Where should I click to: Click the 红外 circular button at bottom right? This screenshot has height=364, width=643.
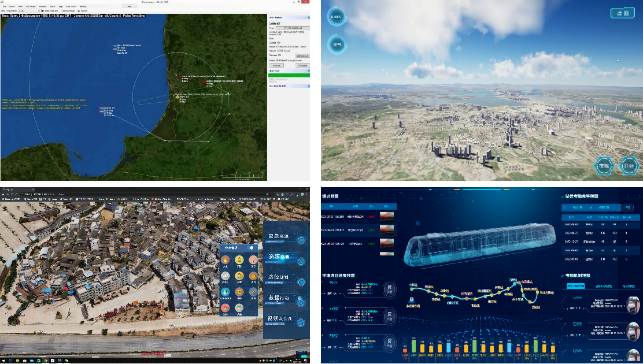[630, 165]
